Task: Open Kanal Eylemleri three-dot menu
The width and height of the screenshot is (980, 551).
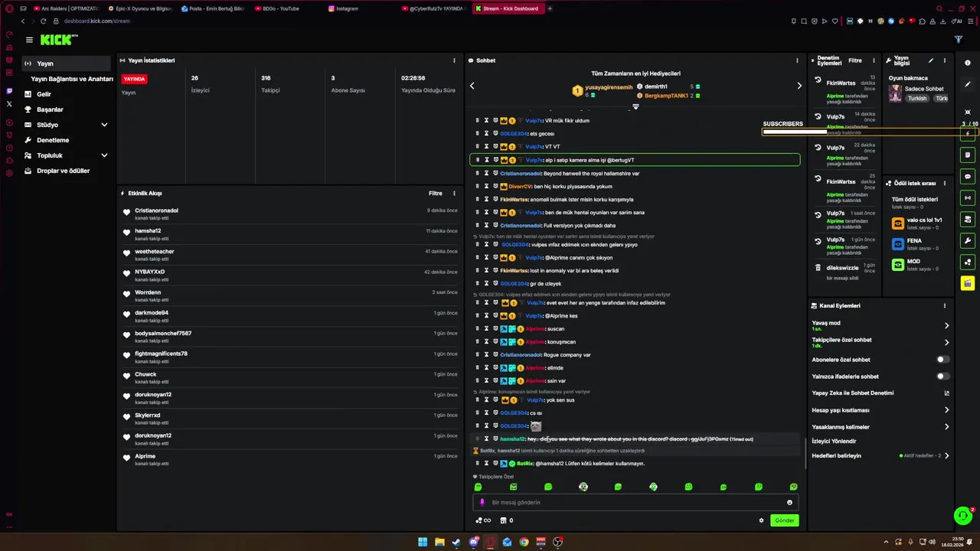Action: pos(944,305)
